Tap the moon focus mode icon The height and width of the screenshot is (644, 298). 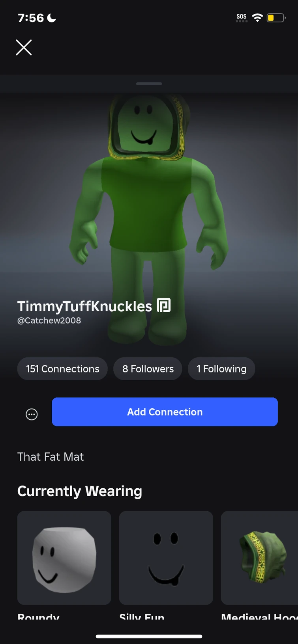click(52, 18)
